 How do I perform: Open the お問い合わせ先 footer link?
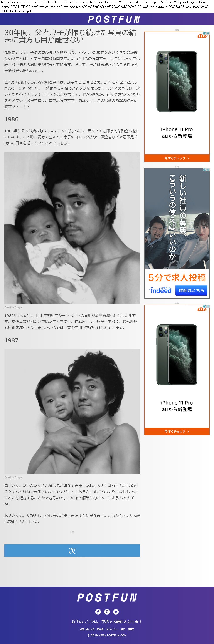(87, 629)
